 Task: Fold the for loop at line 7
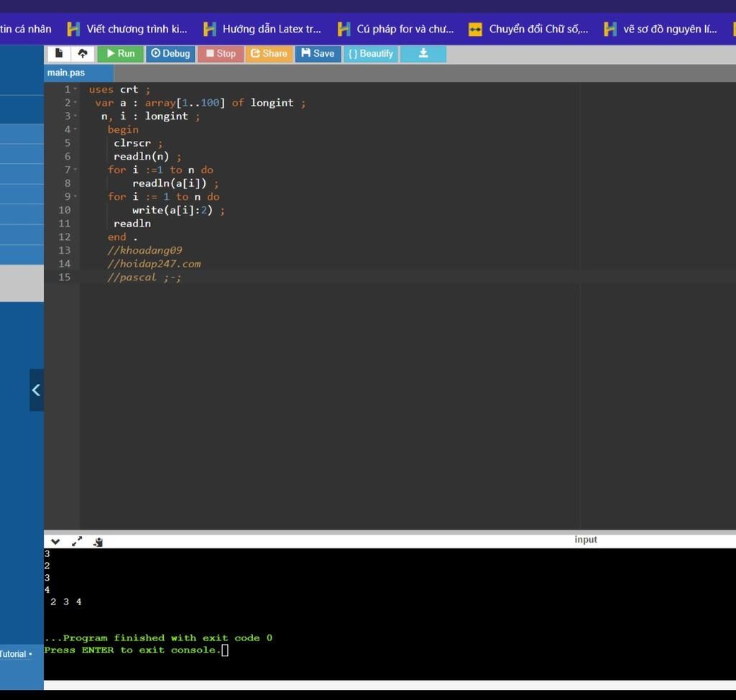click(75, 170)
